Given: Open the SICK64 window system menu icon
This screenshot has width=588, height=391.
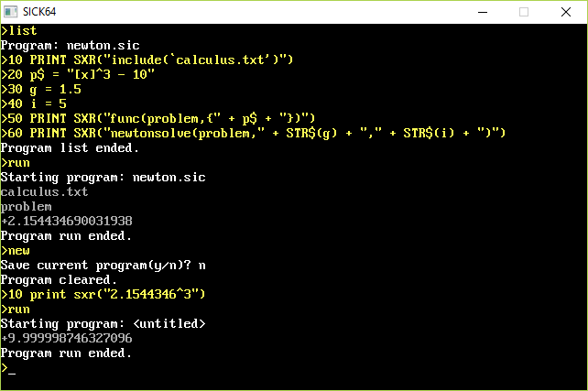Looking at the screenshot, I should click(x=10, y=12).
